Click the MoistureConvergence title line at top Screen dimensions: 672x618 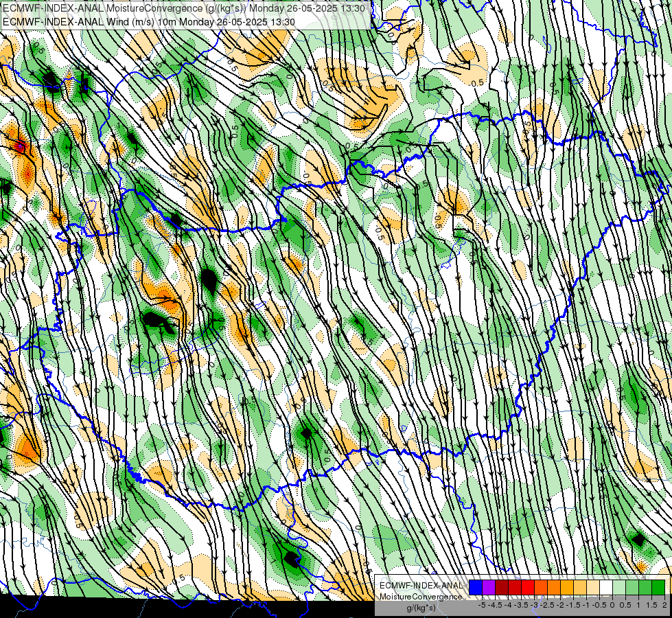[184, 8]
